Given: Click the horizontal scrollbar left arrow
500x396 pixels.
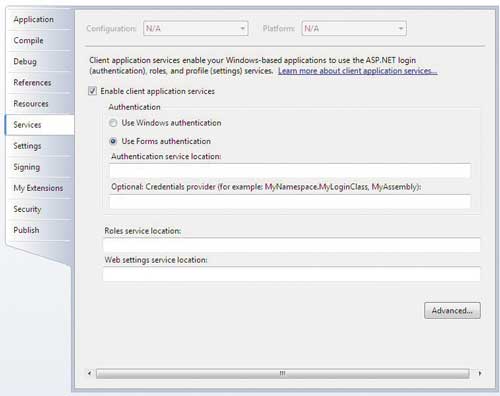Looking at the screenshot, I should point(89,373).
